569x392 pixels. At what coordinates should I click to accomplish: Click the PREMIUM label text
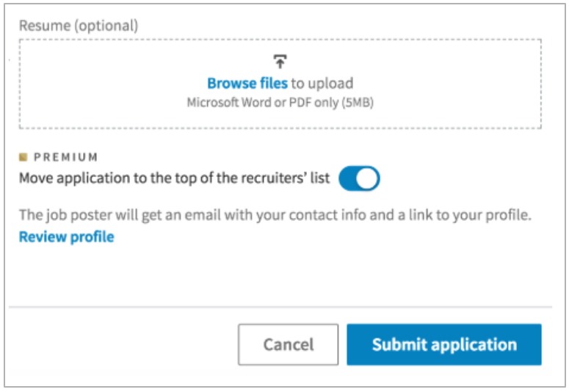click(65, 157)
